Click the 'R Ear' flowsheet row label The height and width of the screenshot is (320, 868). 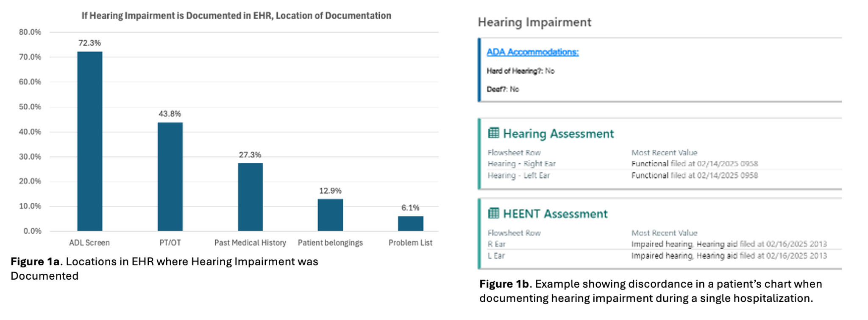[496, 244]
